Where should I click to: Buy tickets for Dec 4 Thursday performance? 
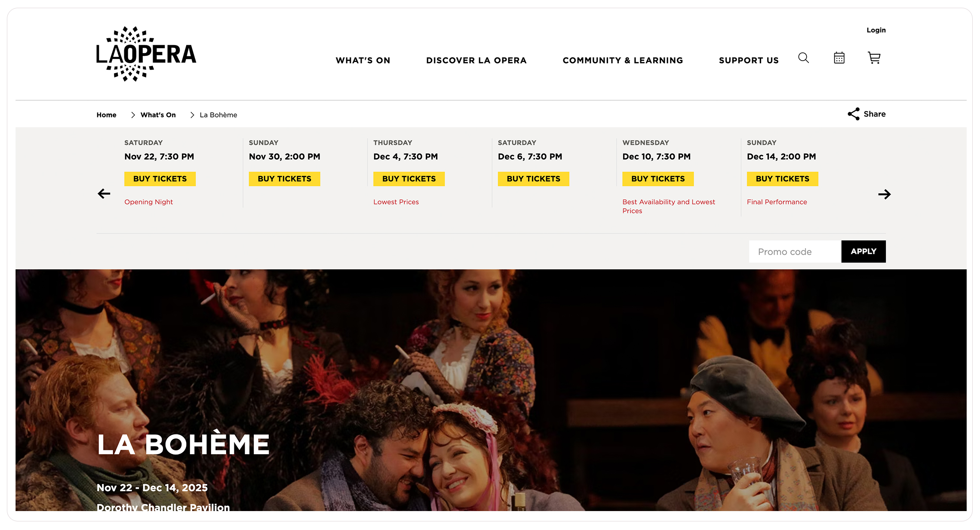point(409,179)
